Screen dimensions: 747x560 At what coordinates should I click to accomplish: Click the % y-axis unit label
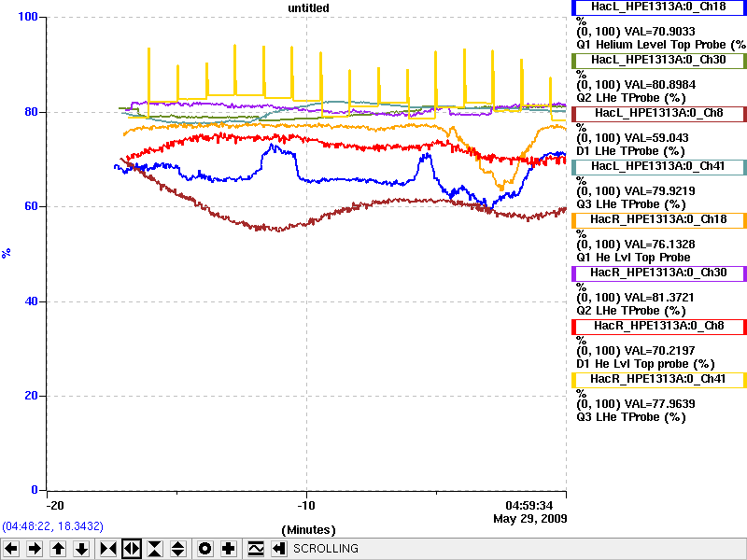(x=7, y=253)
